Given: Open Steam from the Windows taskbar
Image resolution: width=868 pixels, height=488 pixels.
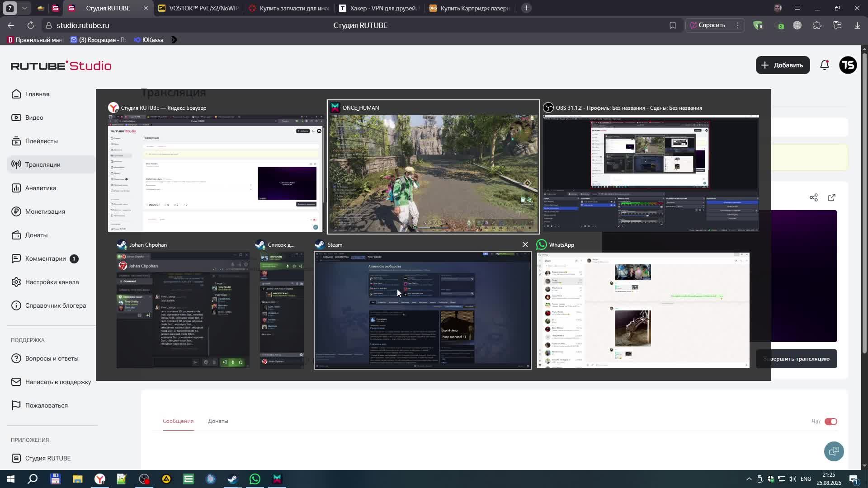Looking at the screenshot, I should pyautogui.click(x=233, y=479).
